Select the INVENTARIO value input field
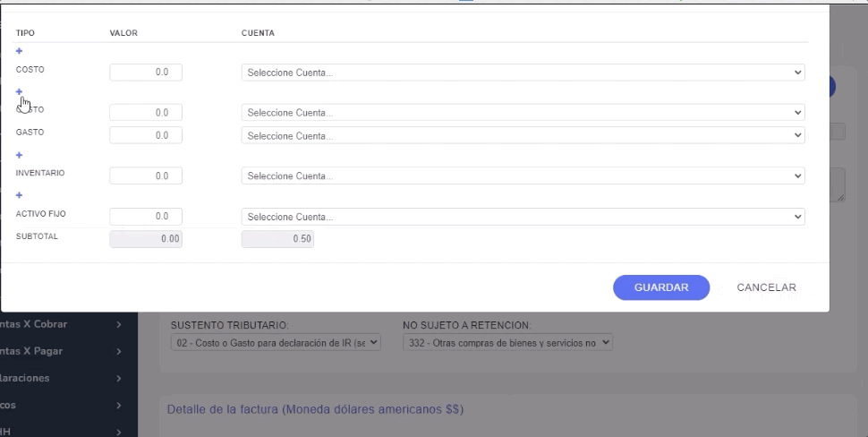The height and width of the screenshot is (437, 868). (x=146, y=176)
